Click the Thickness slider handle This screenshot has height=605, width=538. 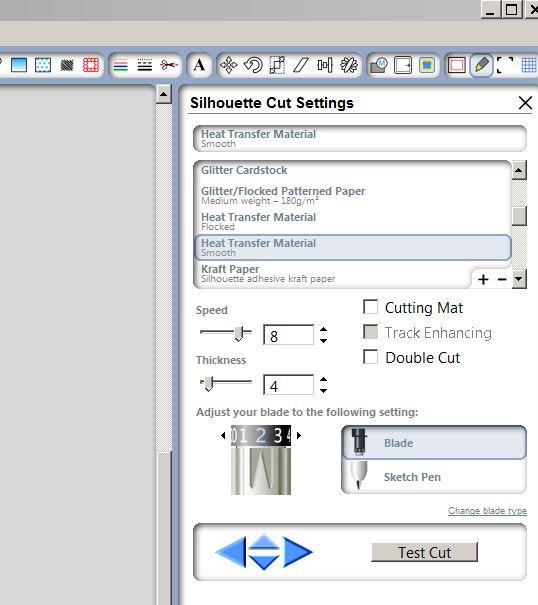[208, 384]
